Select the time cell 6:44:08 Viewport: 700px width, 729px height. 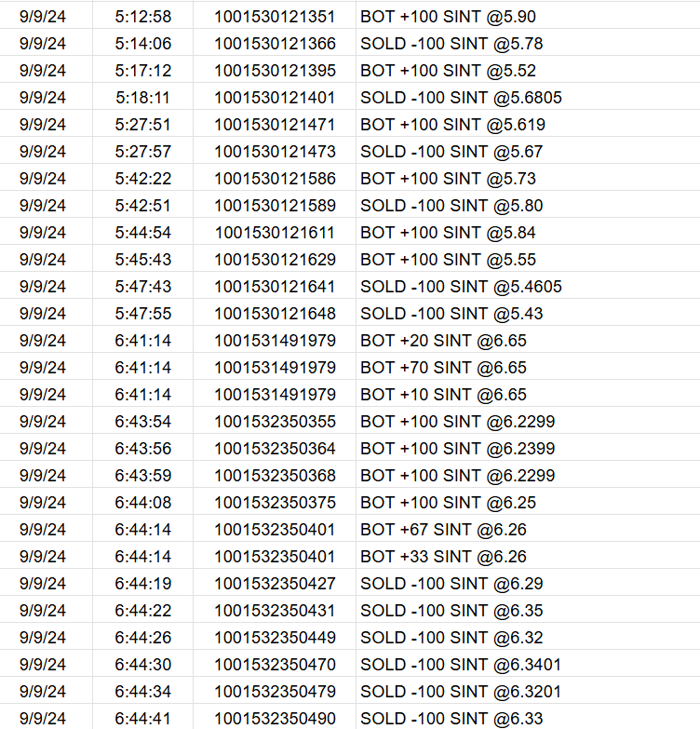(x=142, y=503)
